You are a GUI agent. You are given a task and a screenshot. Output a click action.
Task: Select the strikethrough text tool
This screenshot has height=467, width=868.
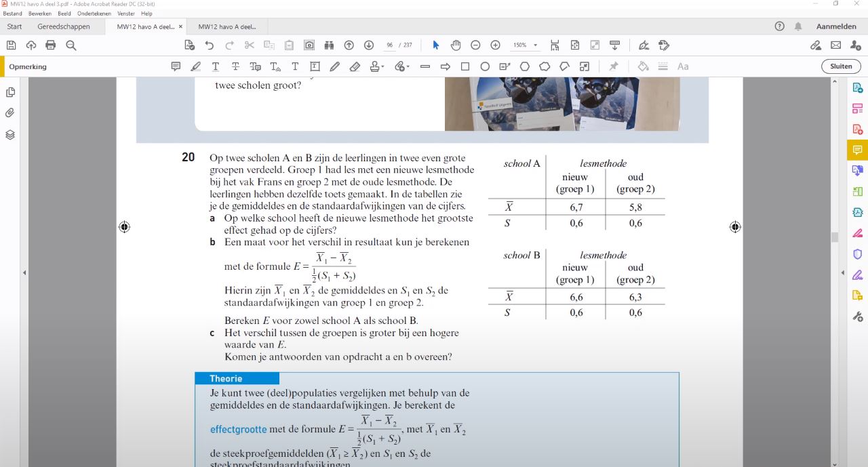point(235,66)
